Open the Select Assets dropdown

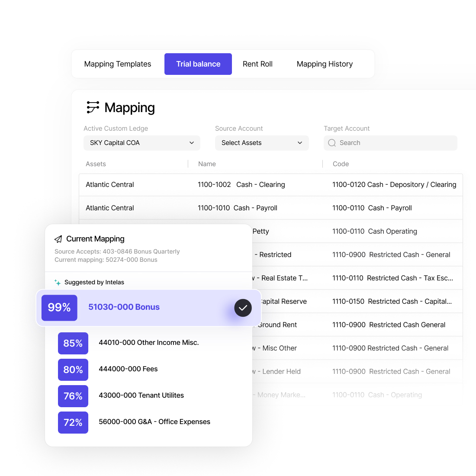point(261,143)
